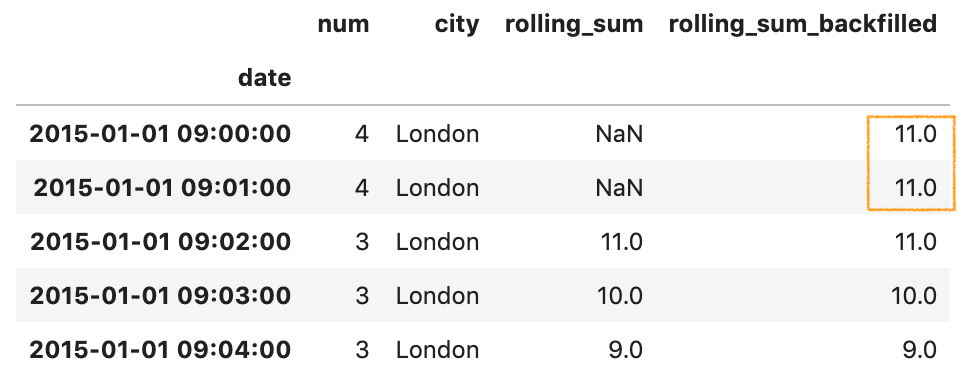Click the rolling_sum value 10.0 cell

620,296
